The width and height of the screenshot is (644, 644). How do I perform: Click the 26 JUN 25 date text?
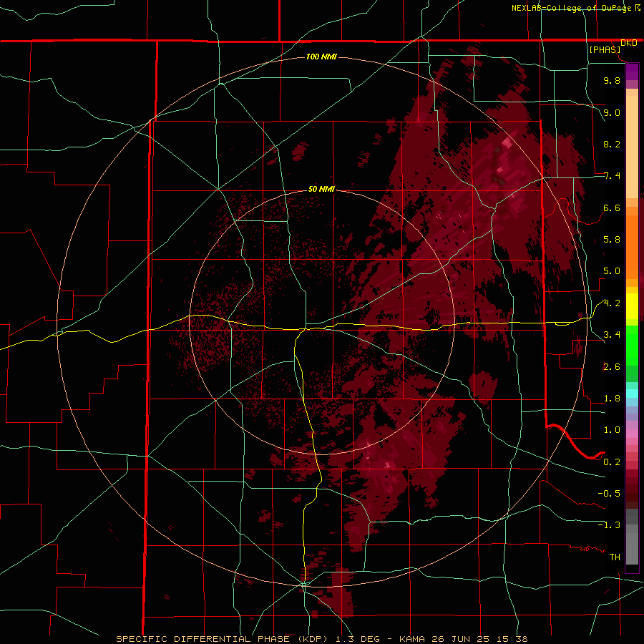point(462,639)
